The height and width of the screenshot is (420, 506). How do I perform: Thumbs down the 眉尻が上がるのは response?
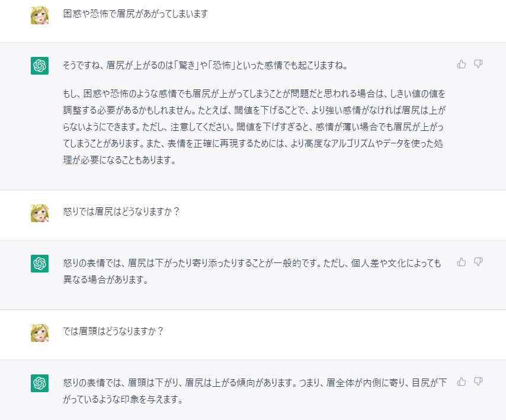tap(478, 64)
